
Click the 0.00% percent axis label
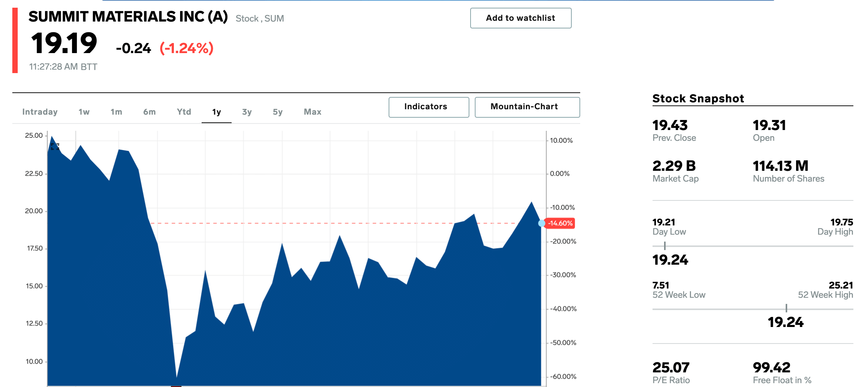click(560, 173)
